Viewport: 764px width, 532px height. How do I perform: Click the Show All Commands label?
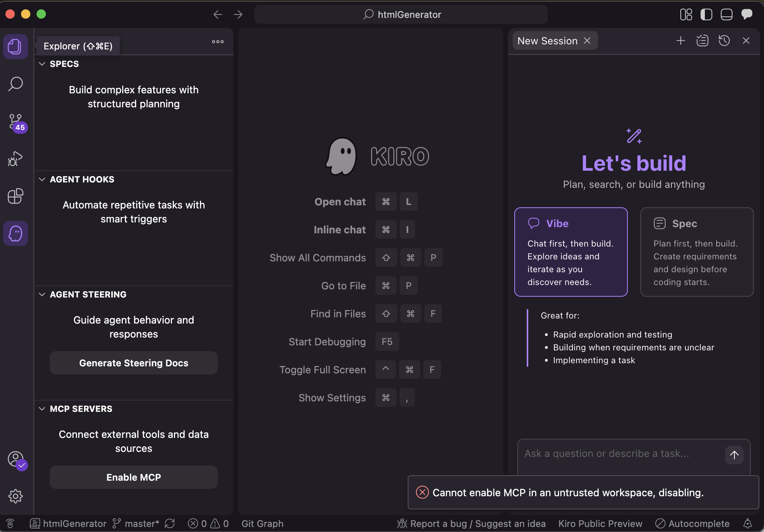318,258
